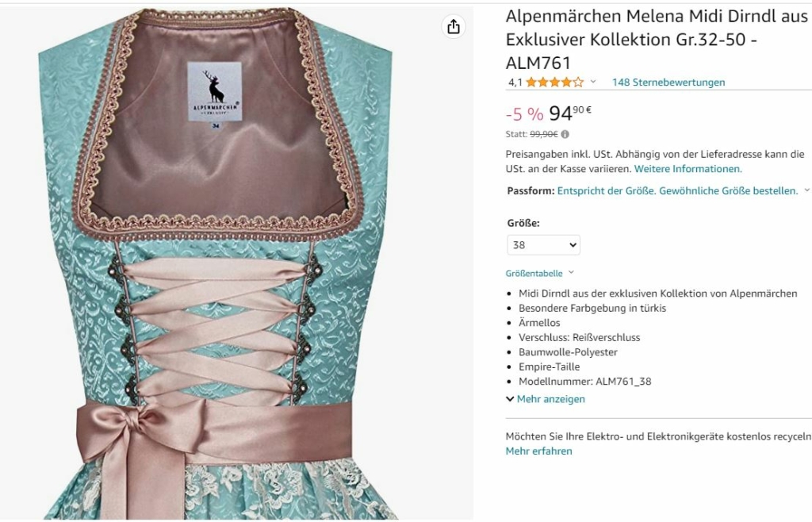Click the 94,90 € price
This screenshot has height=522, width=812.
(569, 113)
